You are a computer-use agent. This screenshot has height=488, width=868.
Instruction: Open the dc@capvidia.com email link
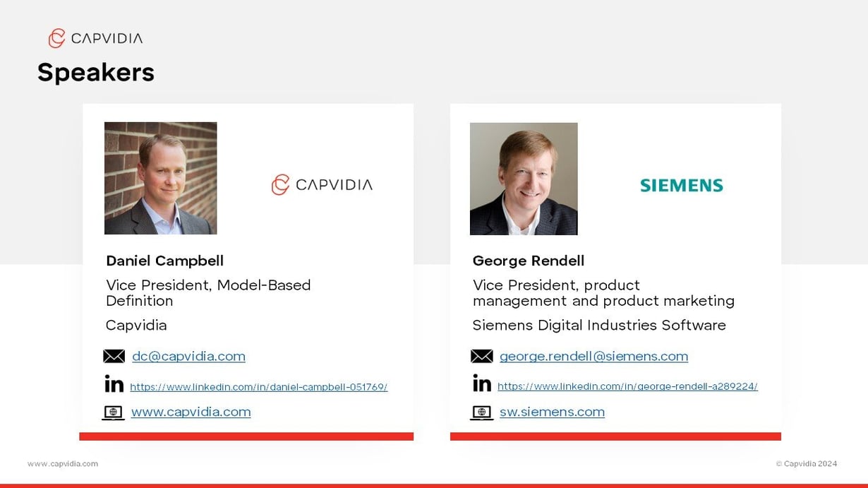[188, 357]
